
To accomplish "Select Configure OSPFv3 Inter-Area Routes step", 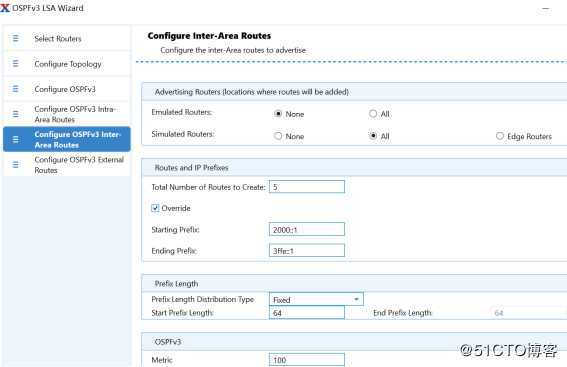I will pyautogui.click(x=67, y=139).
